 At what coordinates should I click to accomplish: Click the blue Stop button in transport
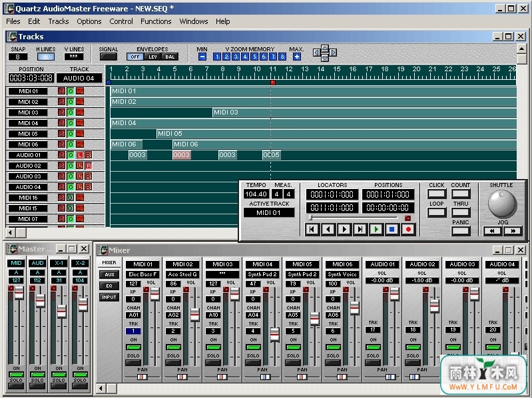pyautogui.click(x=392, y=230)
